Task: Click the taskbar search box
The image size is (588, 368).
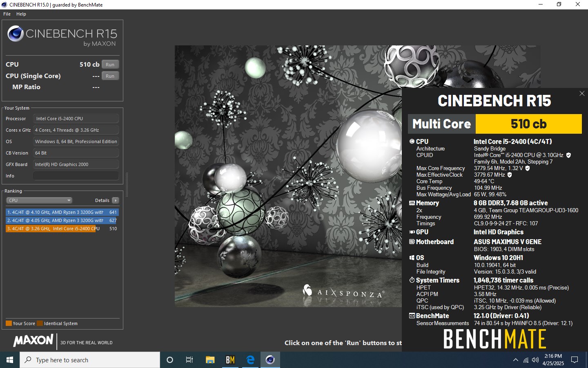Action: point(90,360)
